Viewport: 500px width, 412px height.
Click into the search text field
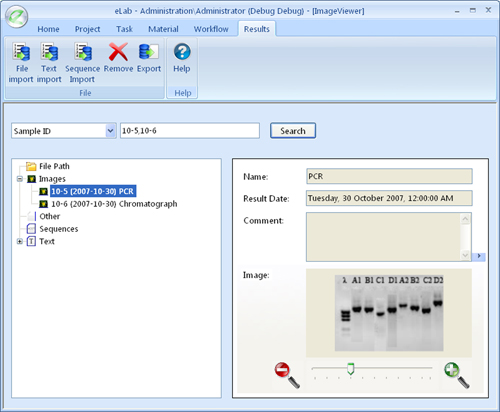pos(190,131)
